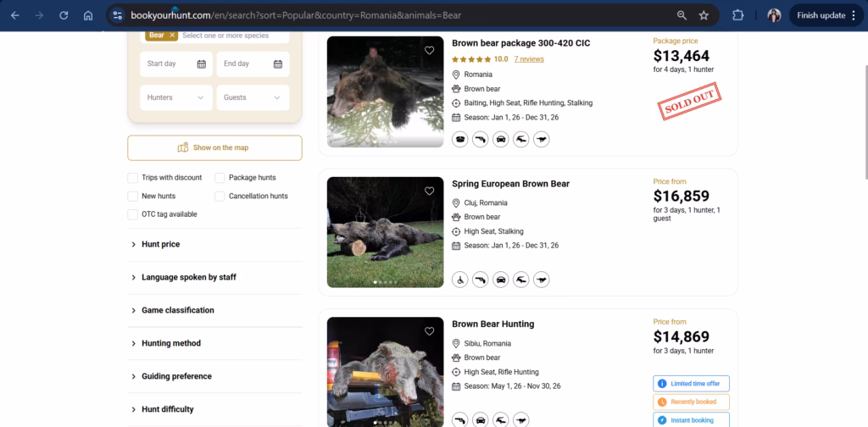Open the browser extensions puzzle icon
The image size is (868, 427).
(737, 15)
